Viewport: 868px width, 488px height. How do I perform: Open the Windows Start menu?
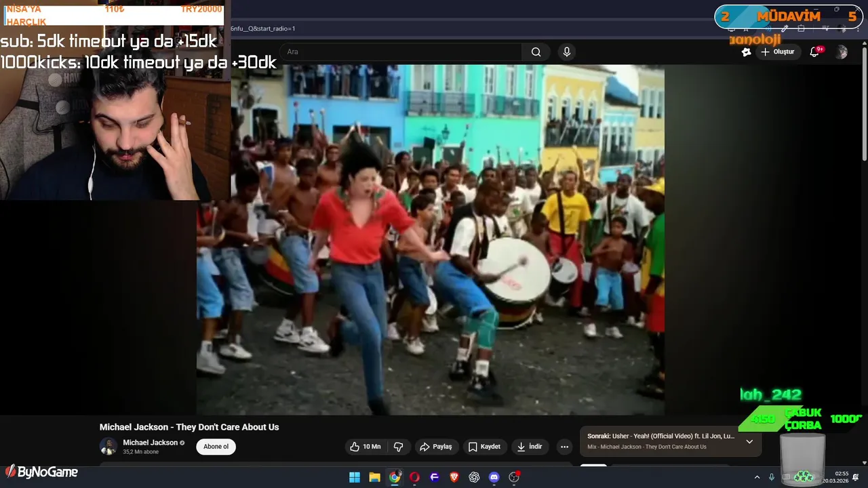point(355,477)
